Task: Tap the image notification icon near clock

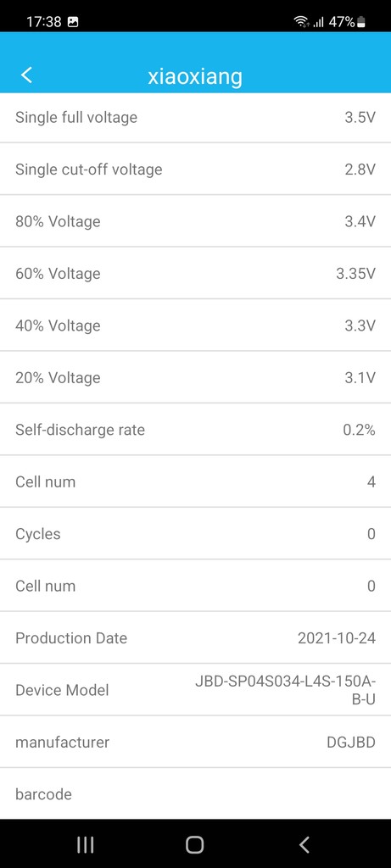Action: pos(73,21)
